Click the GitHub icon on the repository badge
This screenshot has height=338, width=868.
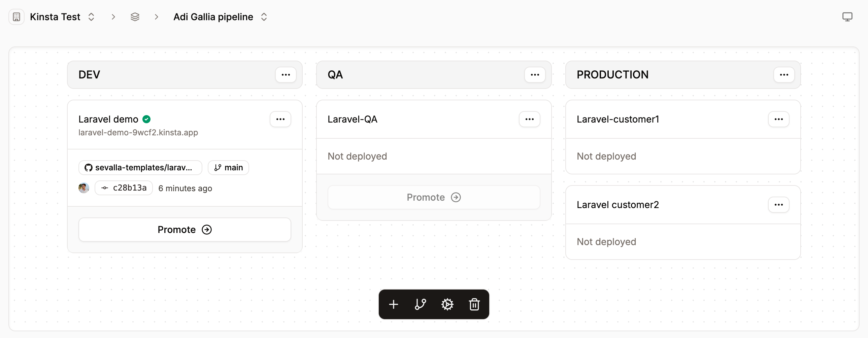click(88, 167)
